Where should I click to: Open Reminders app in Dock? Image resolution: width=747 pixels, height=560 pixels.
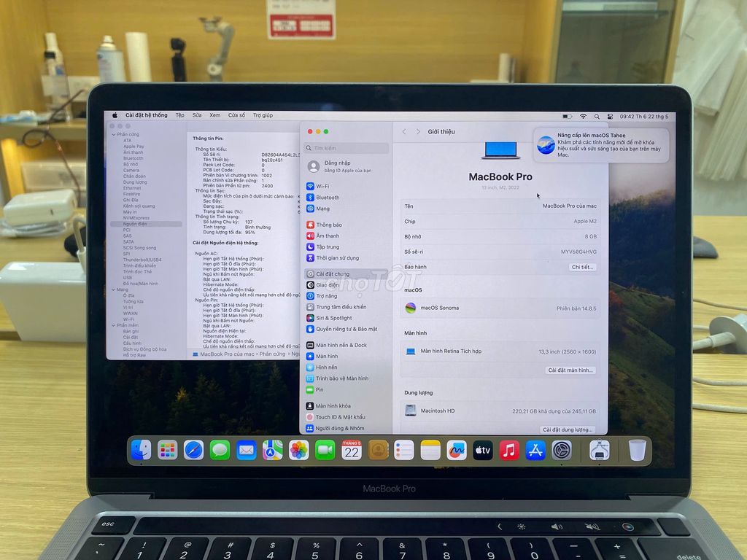pos(404,450)
